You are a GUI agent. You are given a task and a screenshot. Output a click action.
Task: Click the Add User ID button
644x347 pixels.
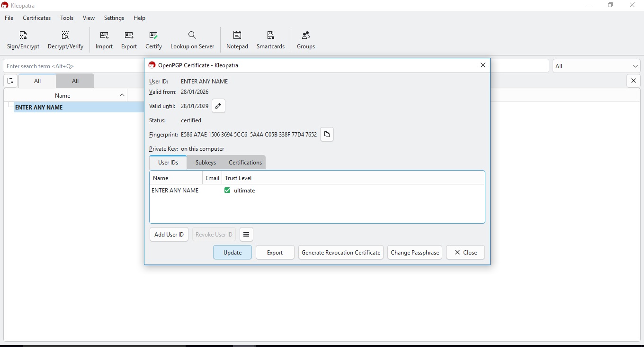click(x=169, y=235)
